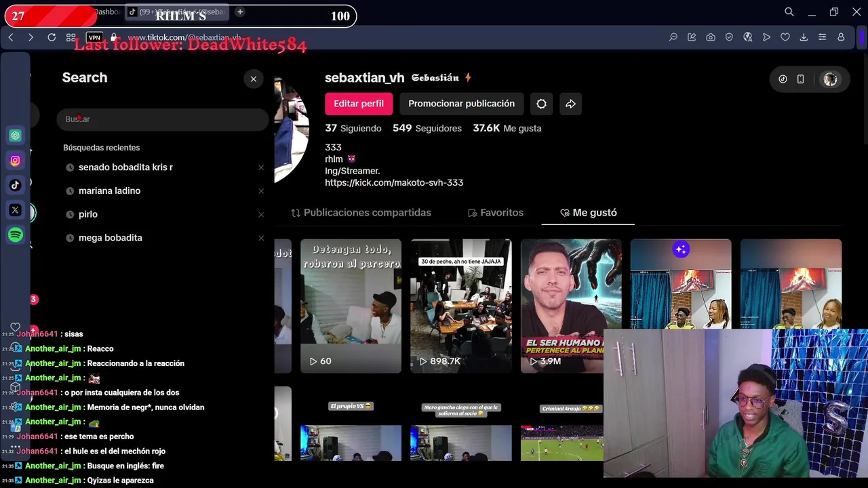Image resolution: width=868 pixels, height=488 pixels.
Task: Go back with the browser back arrow
Action: point(11,37)
